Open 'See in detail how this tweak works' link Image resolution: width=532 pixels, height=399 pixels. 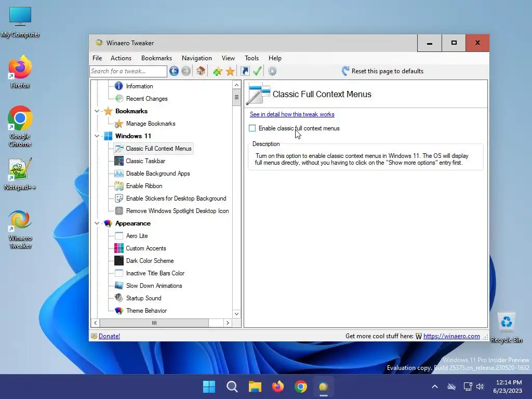coord(292,114)
